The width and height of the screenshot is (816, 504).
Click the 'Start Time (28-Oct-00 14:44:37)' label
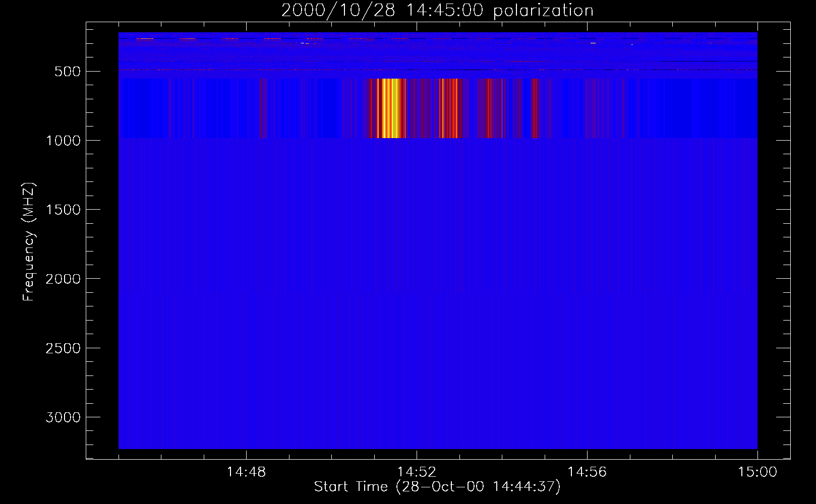(x=437, y=487)
